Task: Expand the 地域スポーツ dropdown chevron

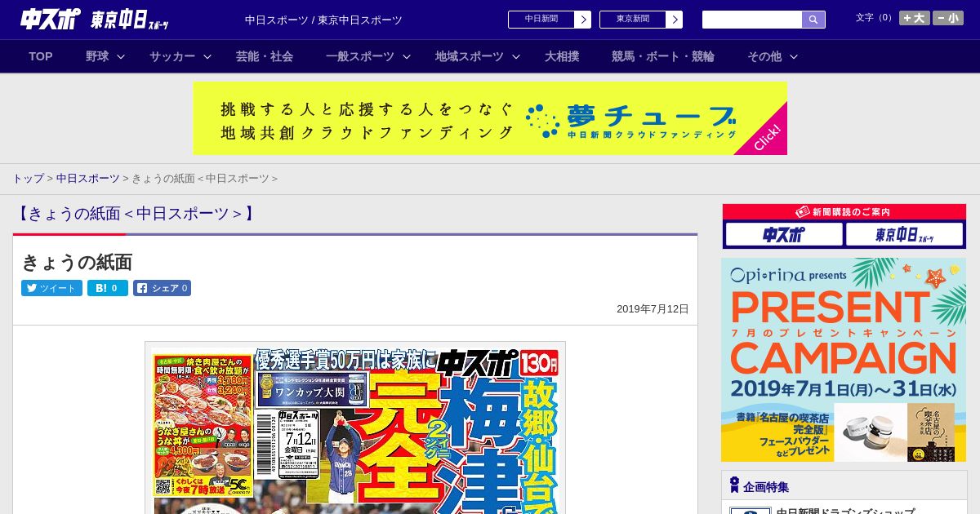Action: point(516,56)
